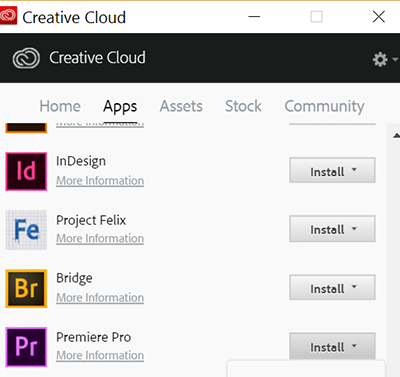Viewport: 400px width, 377px height.
Task: Open More Information link for InDesign
Action: point(100,181)
